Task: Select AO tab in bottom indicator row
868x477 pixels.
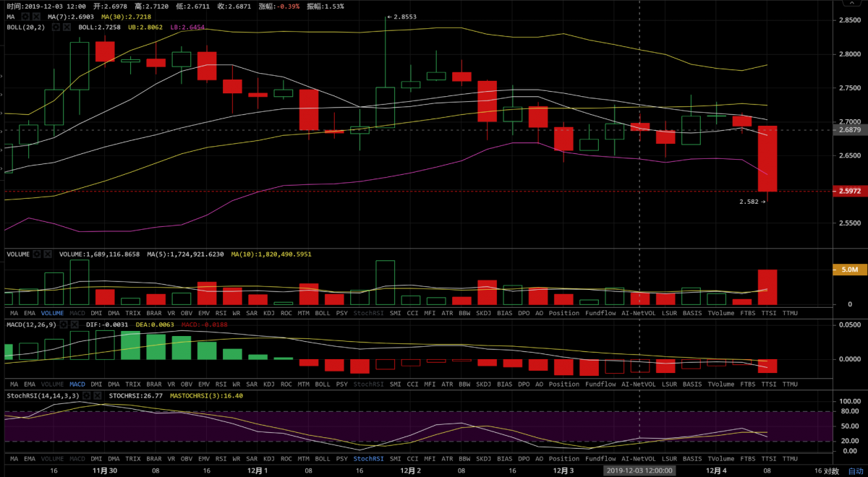Action: click(x=540, y=458)
